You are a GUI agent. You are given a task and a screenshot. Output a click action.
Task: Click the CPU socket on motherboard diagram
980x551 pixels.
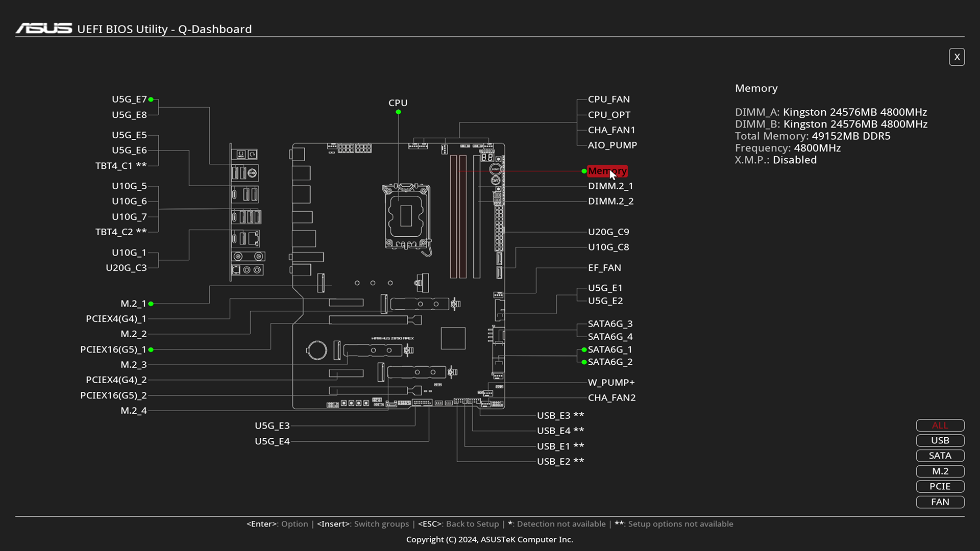point(406,216)
